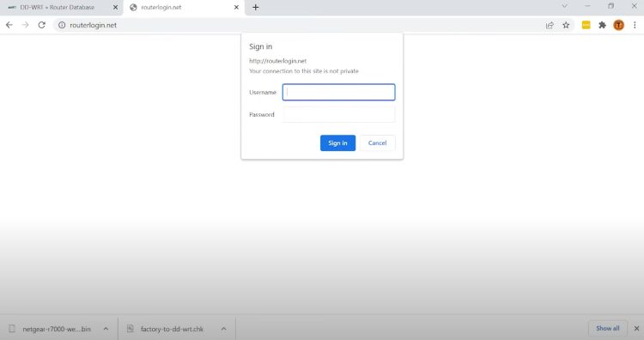Open the Extensions puzzle-piece menu
Screen dimensions: 644x340
pos(602,25)
